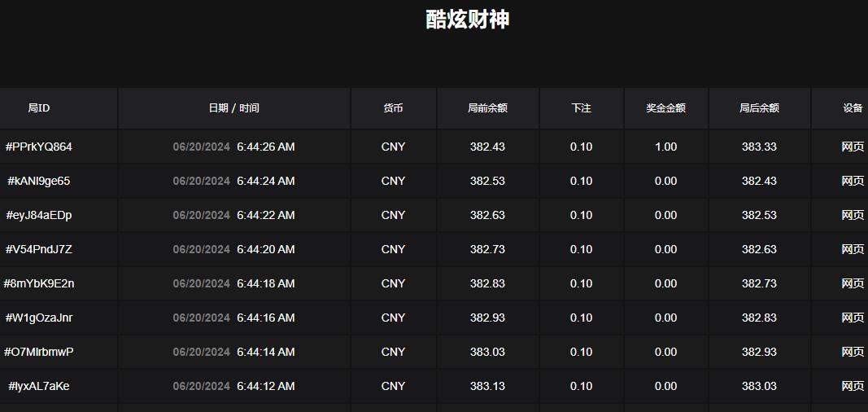Click the 383.33 ending balance cell

pyautogui.click(x=759, y=147)
